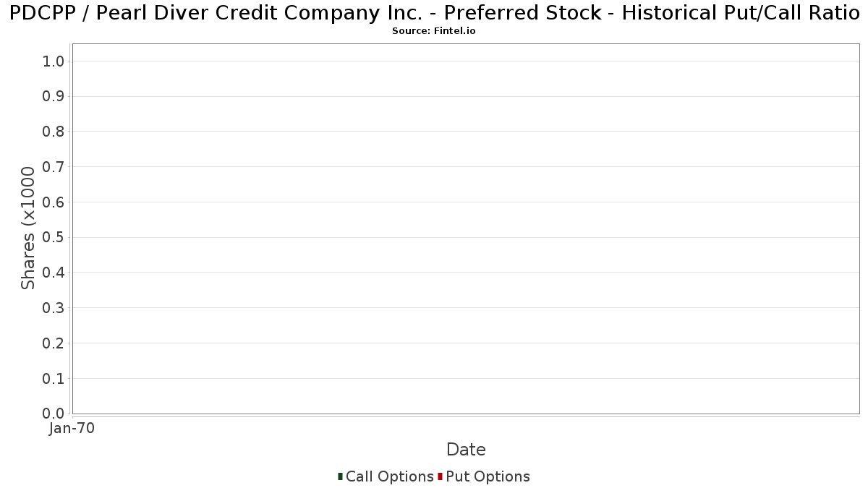Click the PDCPP Historical Put/Call Ratio chart title
The width and height of the screenshot is (868, 488).
point(434,13)
